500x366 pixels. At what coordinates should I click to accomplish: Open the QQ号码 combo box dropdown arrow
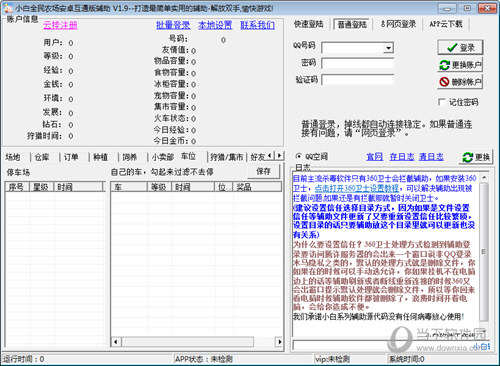click(x=388, y=48)
